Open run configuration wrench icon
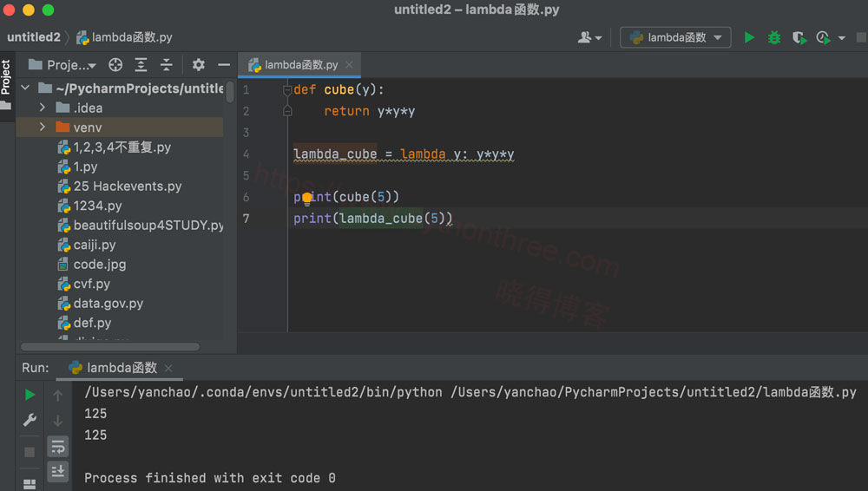The image size is (868, 491). 30,420
